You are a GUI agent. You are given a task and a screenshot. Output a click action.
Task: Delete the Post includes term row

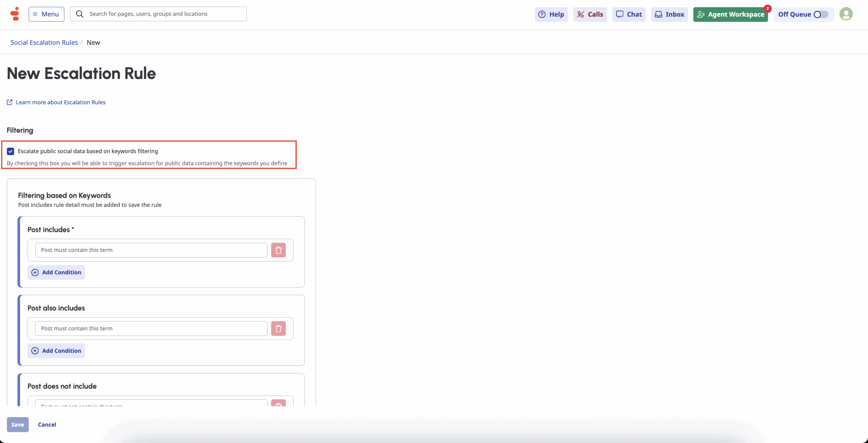pyautogui.click(x=278, y=250)
